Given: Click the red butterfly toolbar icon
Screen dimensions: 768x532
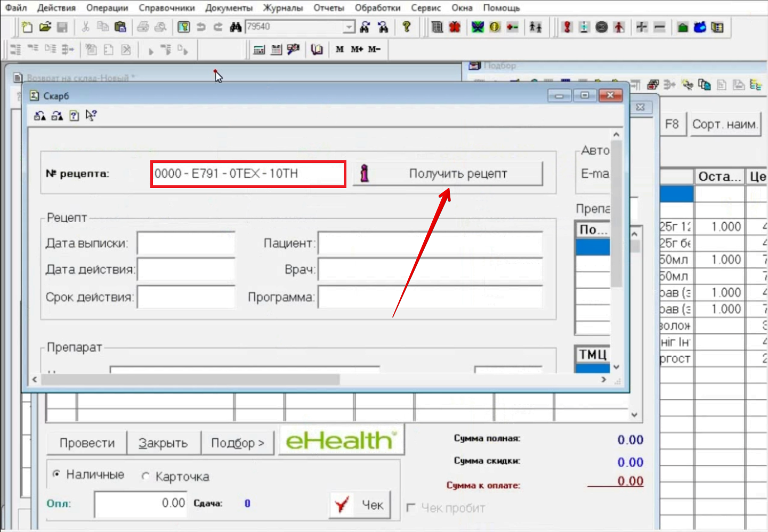Looking at the screenshot, I should point(455,27).
